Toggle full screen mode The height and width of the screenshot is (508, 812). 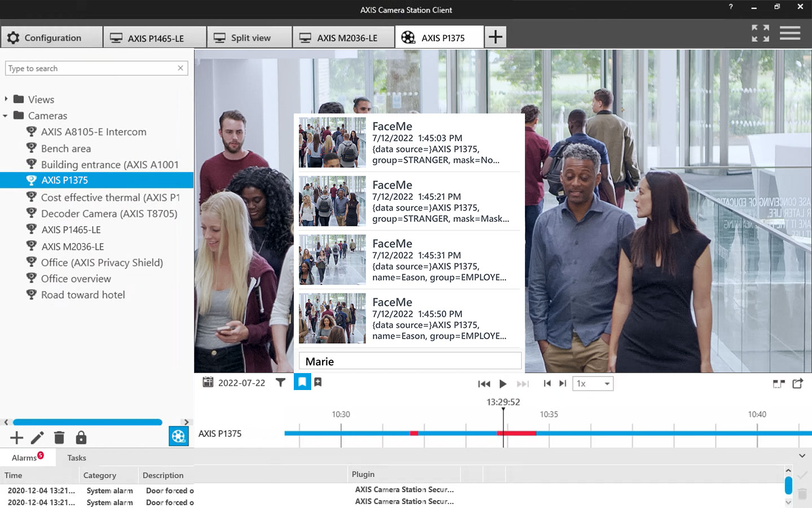[760, 33]
